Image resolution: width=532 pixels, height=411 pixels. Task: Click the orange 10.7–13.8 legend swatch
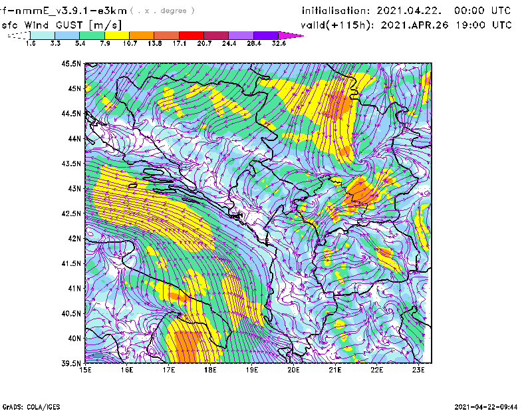[x=142, y=35]
